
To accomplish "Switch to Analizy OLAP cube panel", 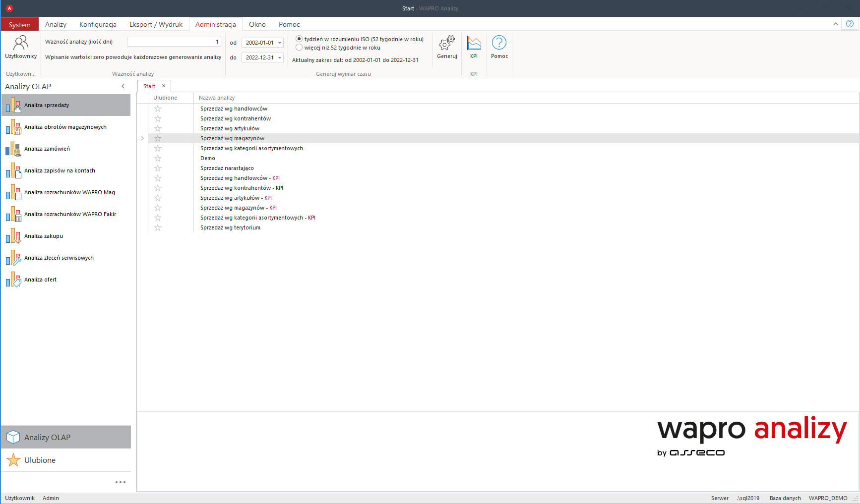I will coord(66,437).
